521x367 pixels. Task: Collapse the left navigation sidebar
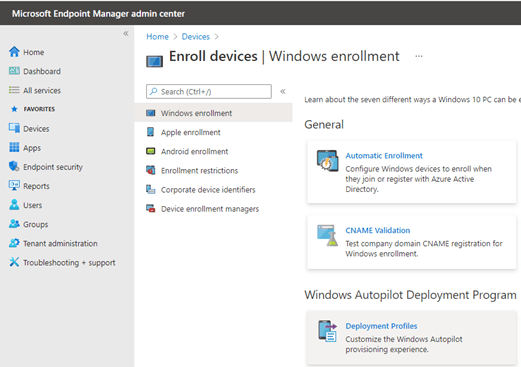click(126, 33)
